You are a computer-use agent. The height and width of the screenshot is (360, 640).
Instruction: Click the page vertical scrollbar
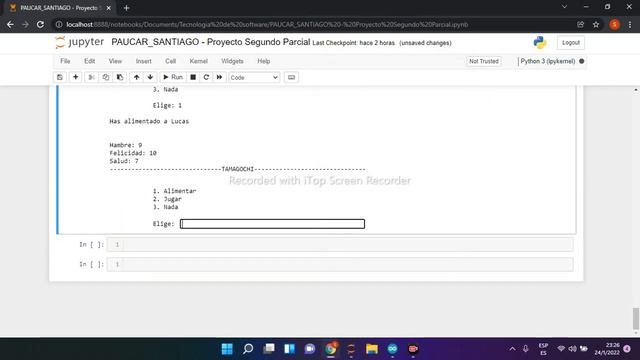pos(636,318)
